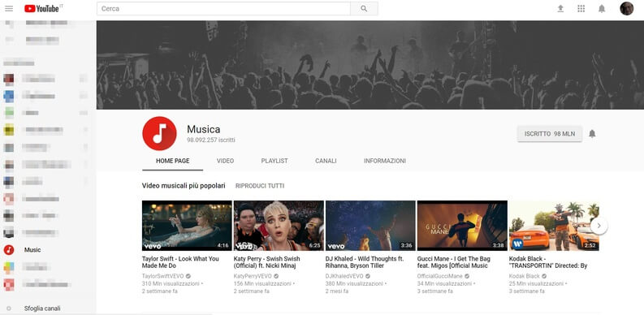Click the concert crowd channel banner
The width and height of the screenshot is (644, 315).
(x=370, y=65)
